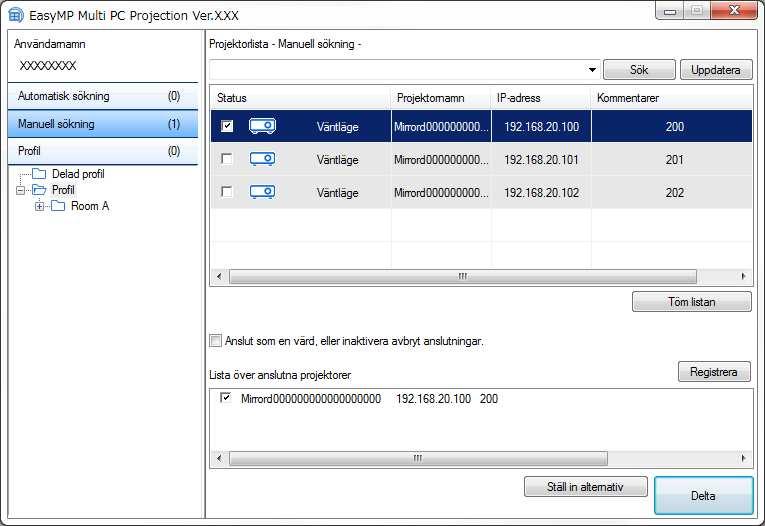Select the Delad profil tree item
Viewport: 765px width, 526px height.
[78, 174]
